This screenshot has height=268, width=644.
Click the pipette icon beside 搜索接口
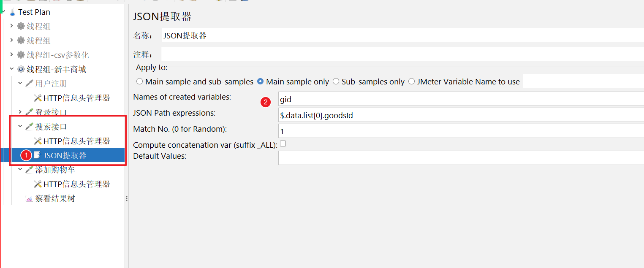[x=29, y=127]
